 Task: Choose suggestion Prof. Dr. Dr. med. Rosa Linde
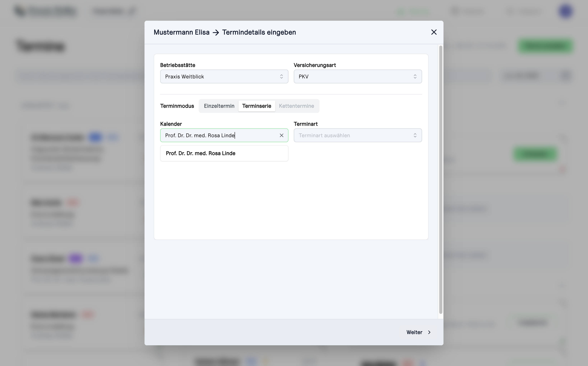224,153
